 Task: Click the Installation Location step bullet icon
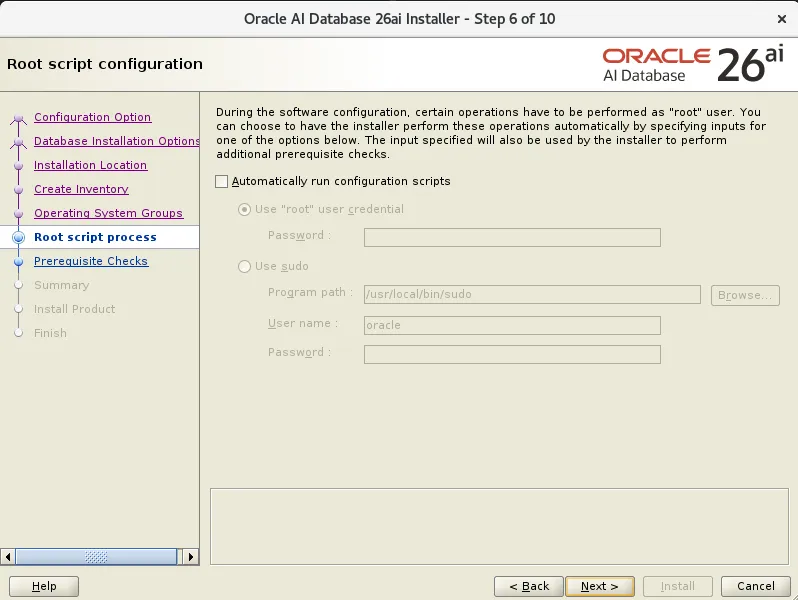18,166
